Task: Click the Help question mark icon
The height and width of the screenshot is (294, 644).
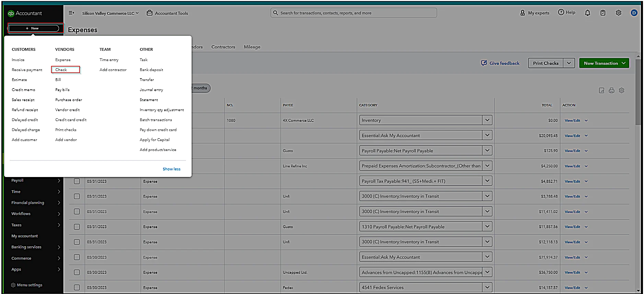Action: [x=561, y=12]
